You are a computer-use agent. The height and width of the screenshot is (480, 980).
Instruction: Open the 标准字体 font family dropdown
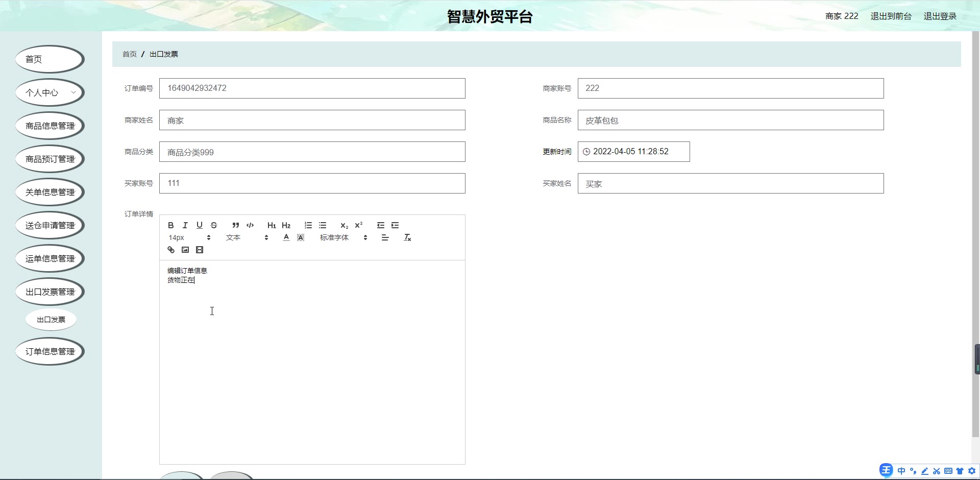pyautogui.click(x=344, y=237)
